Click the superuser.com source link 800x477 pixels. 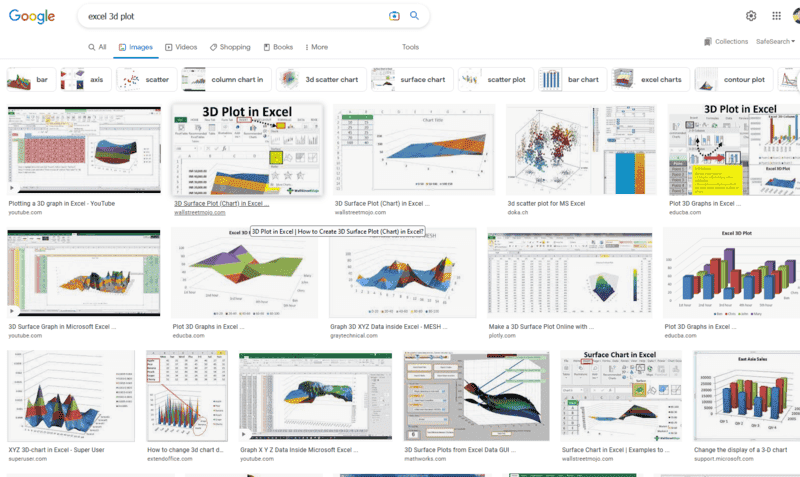(x=28, y=459)
